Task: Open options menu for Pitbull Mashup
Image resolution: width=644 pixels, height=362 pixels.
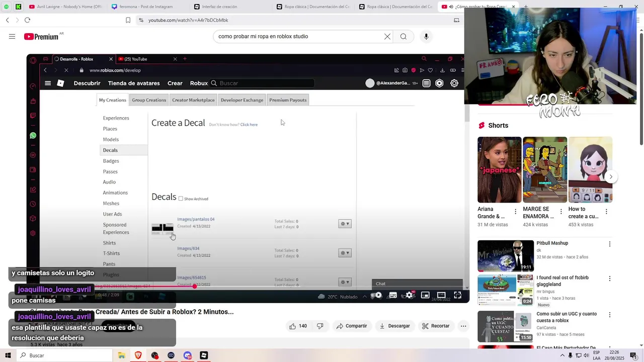Action: point(610,244)
